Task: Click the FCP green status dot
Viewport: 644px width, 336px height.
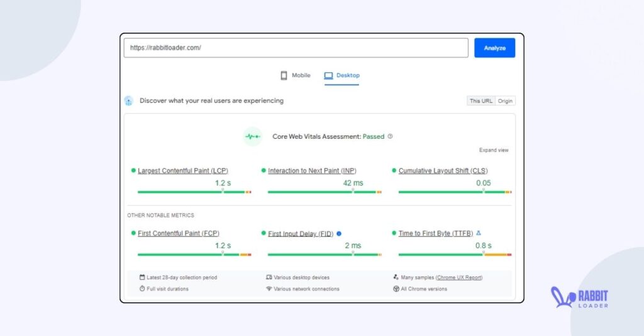Action: [x=133, y=233]
